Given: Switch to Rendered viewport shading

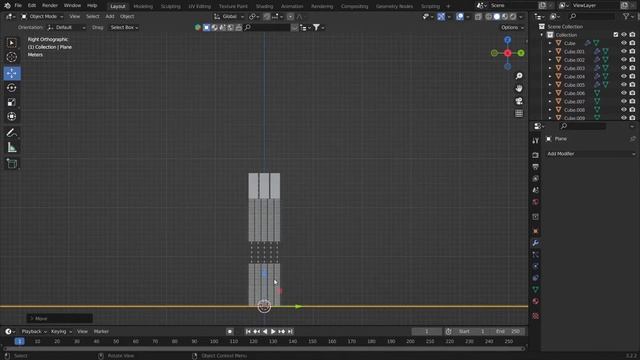Looking at the screenshot, I should coord(513,17).
